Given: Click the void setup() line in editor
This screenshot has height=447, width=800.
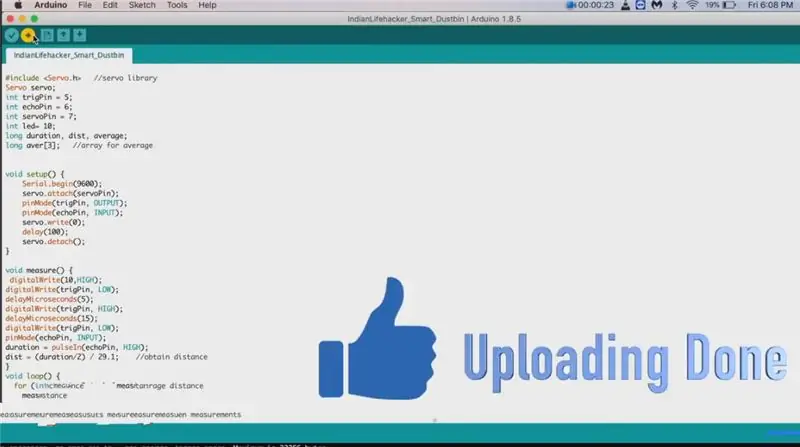Looking at the screenshot, I should coord(35,174).
